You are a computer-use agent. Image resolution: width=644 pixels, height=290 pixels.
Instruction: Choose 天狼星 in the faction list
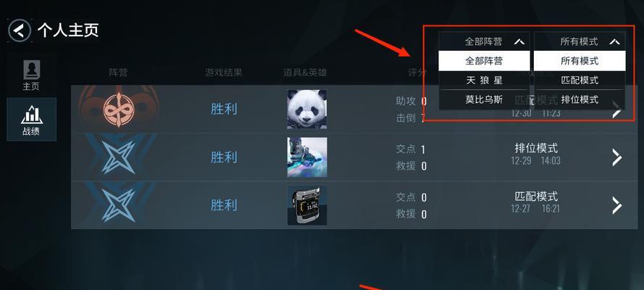[x=484, y=80]
